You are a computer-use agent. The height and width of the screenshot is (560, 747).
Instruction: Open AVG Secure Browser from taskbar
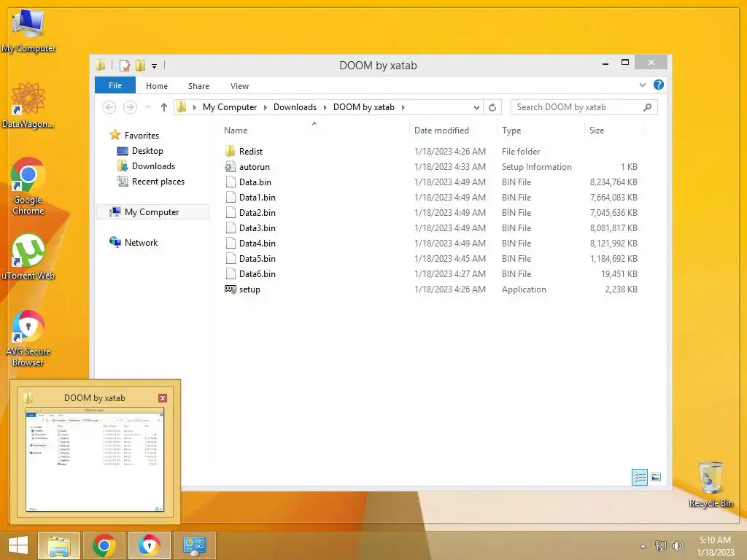click(x=149, y=545)
